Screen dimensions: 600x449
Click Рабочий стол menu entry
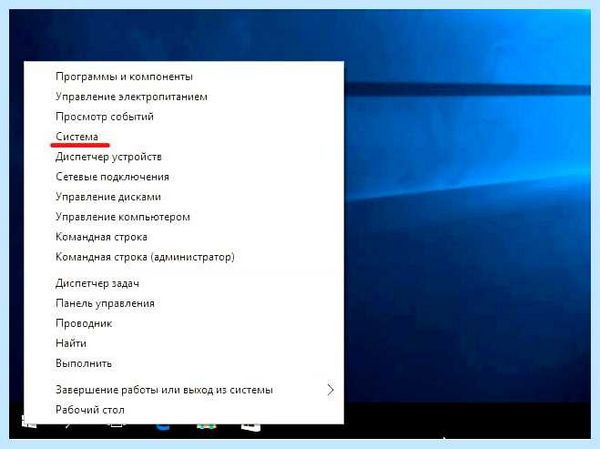[x=184, y=410]
